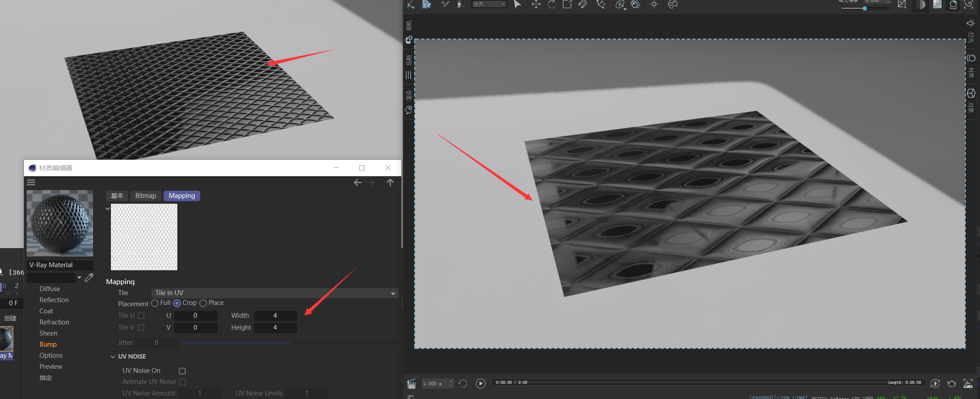Viewport: 980px width, 399px height.
Task: Click the Height value field
Action: point(275,328)
